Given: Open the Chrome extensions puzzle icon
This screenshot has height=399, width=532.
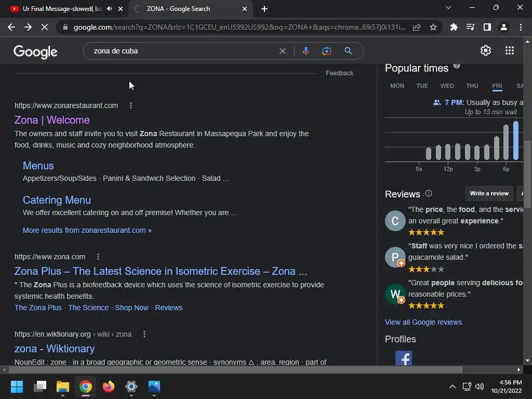Looking at the screenshot, I should coord(454,27).
